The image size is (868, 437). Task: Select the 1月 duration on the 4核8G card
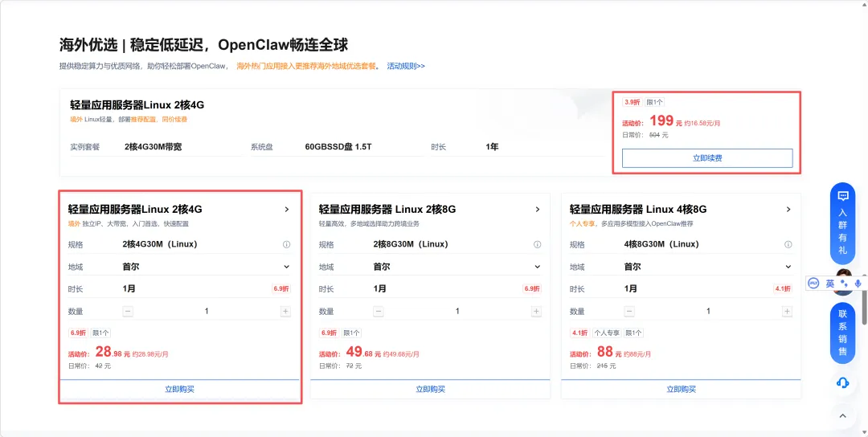[x=631, y=288]
